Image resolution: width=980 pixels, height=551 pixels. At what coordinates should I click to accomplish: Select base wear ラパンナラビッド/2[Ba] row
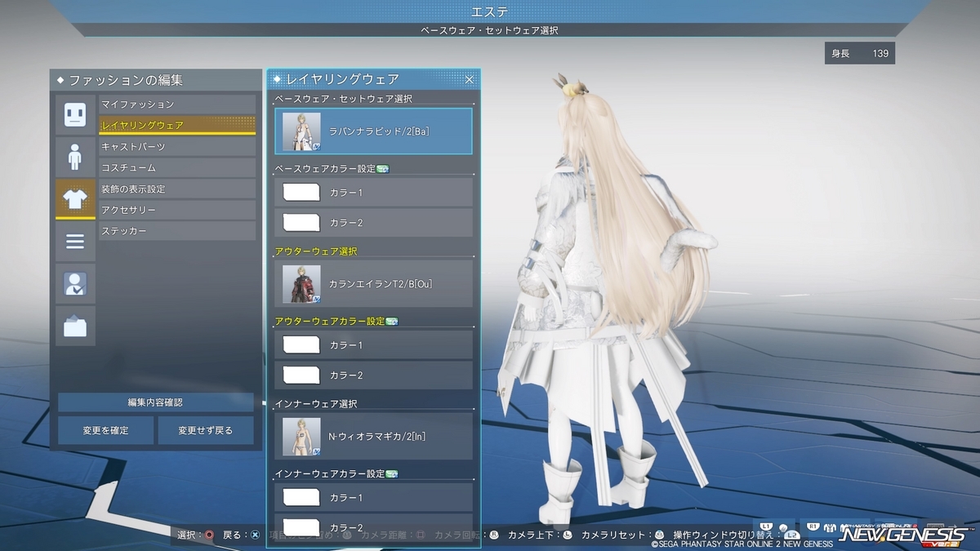coord(373,131)
